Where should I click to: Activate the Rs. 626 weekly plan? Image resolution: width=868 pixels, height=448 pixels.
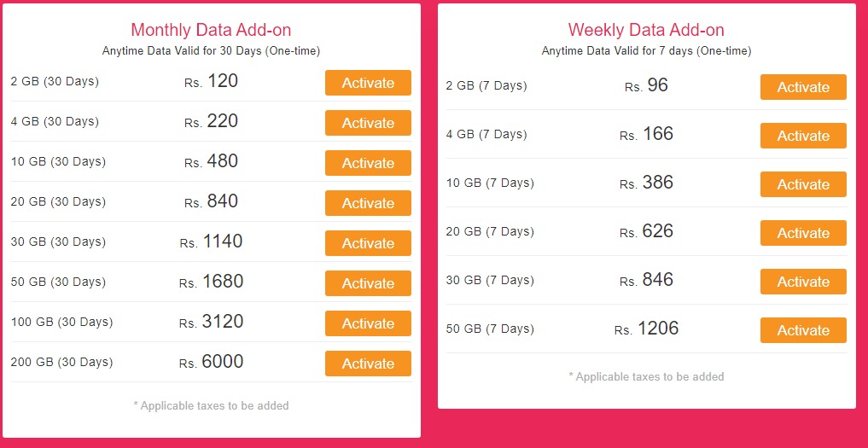point(803,233)
